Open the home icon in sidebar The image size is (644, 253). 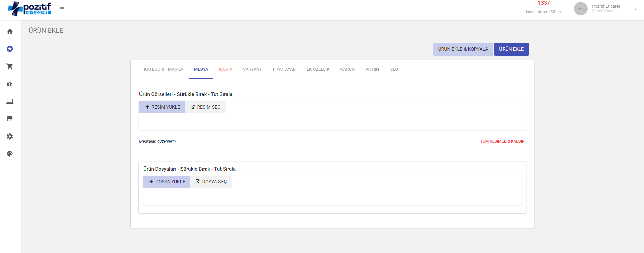(10, 32)
